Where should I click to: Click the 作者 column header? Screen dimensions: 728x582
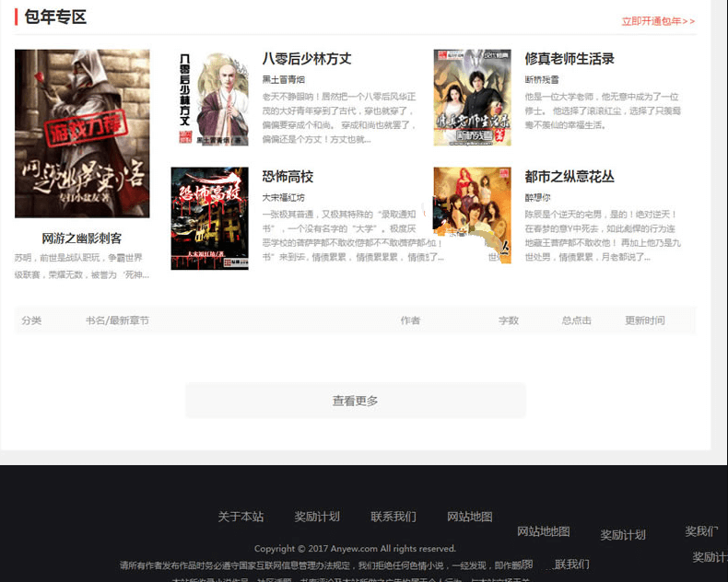click(x=410, y=320)
